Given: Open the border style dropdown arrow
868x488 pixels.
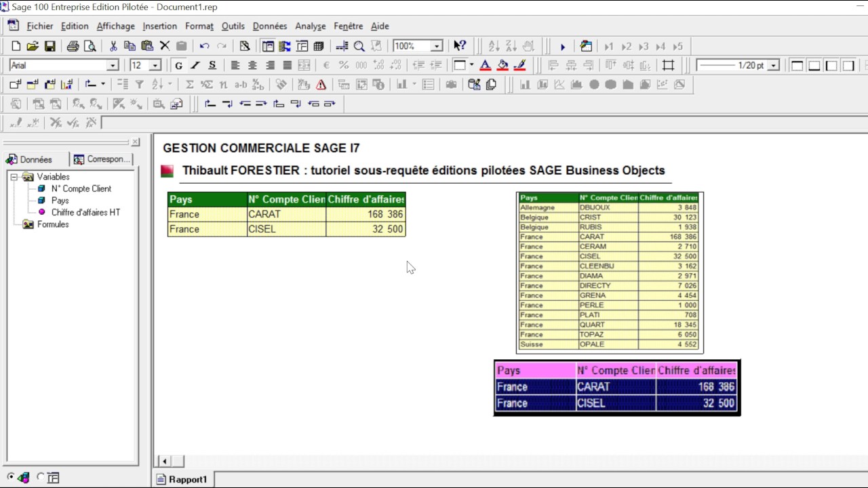Looking at the screenshot, I should 471,65.
